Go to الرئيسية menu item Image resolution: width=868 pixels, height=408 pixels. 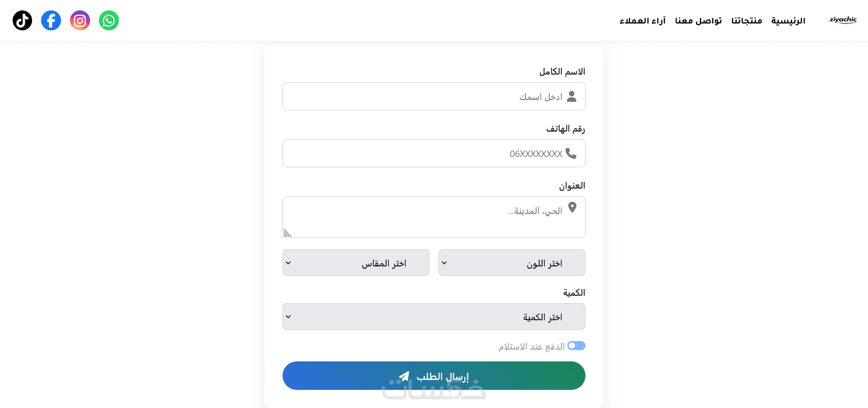788,21
